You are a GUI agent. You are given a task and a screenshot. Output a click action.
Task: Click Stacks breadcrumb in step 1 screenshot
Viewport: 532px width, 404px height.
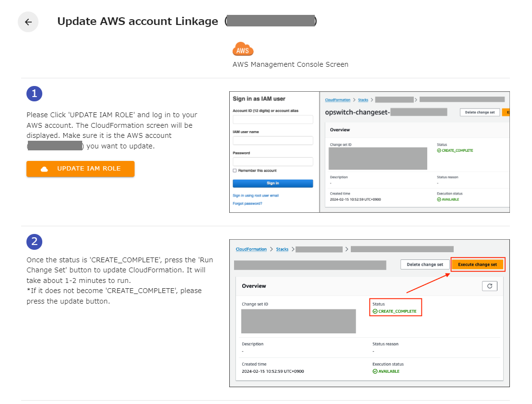pos(363,100)
